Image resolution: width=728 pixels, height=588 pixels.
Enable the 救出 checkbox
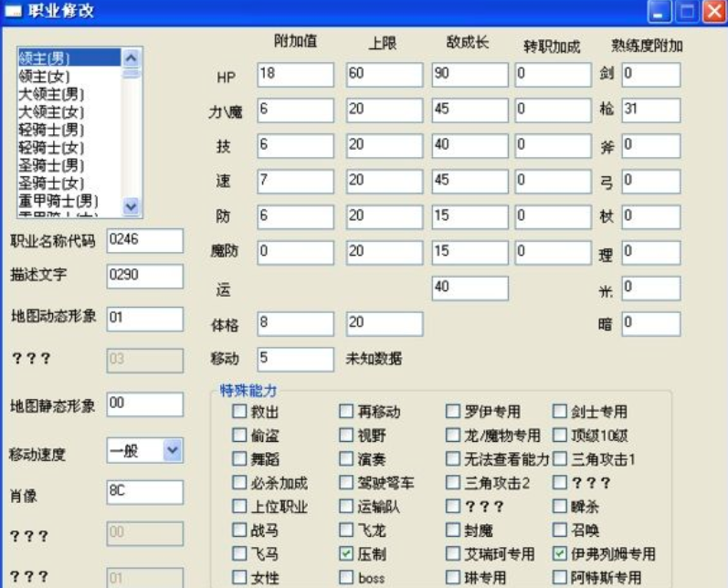(239, 411)
